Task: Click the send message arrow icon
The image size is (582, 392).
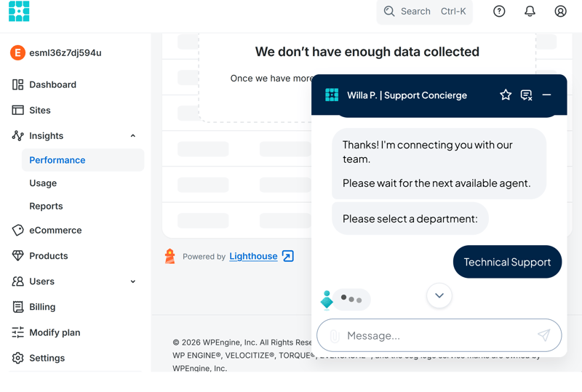Action: point(543,335)
